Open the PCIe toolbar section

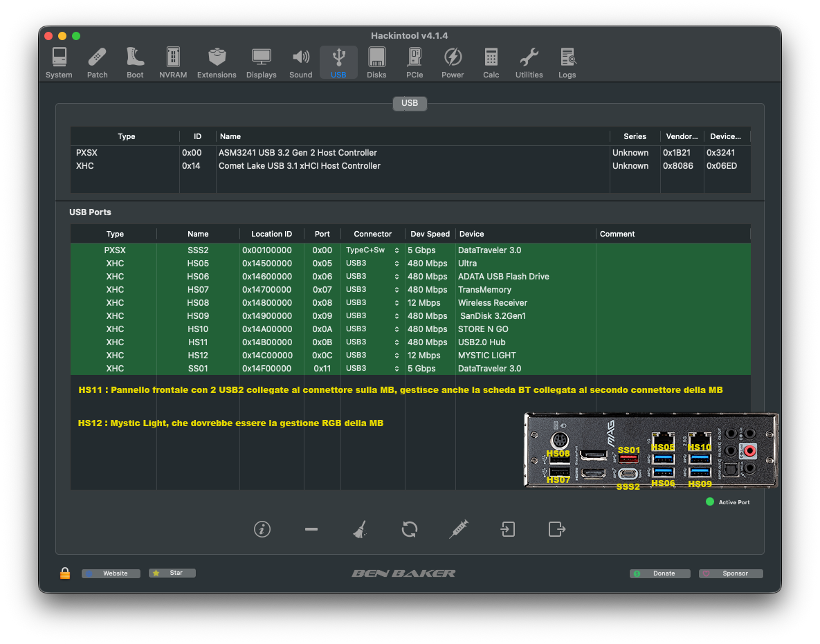point(414,63)
